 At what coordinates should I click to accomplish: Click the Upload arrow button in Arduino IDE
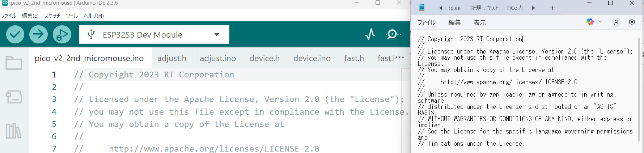pos(38,34)
